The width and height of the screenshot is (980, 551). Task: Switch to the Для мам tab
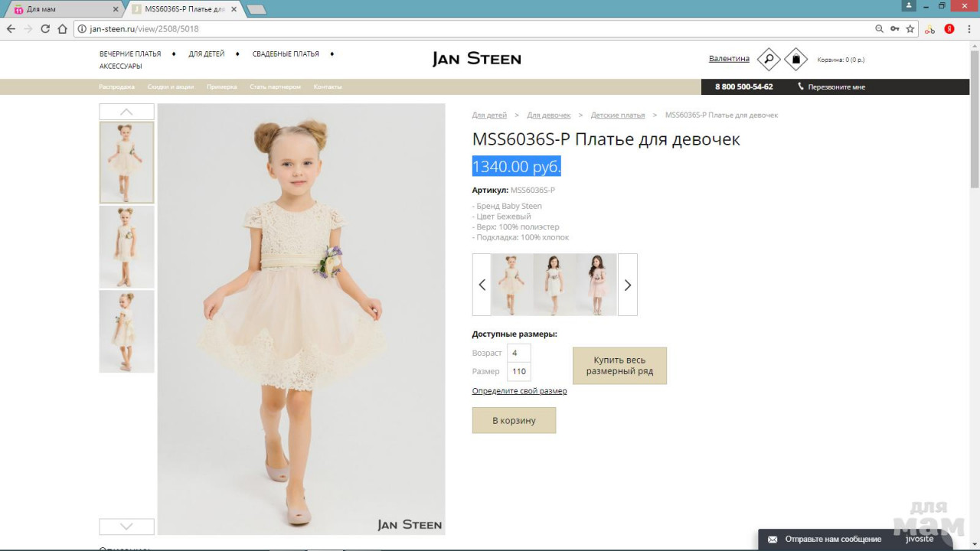(61, 9)
